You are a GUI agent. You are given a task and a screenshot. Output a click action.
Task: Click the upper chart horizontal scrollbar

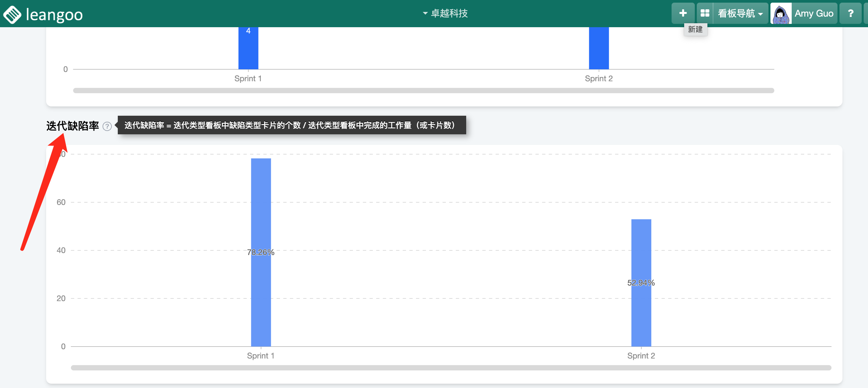tap(423, 91)
